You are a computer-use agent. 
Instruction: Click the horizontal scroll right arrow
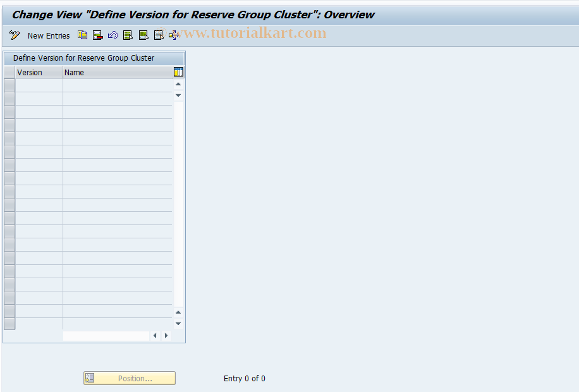[166, 336]
